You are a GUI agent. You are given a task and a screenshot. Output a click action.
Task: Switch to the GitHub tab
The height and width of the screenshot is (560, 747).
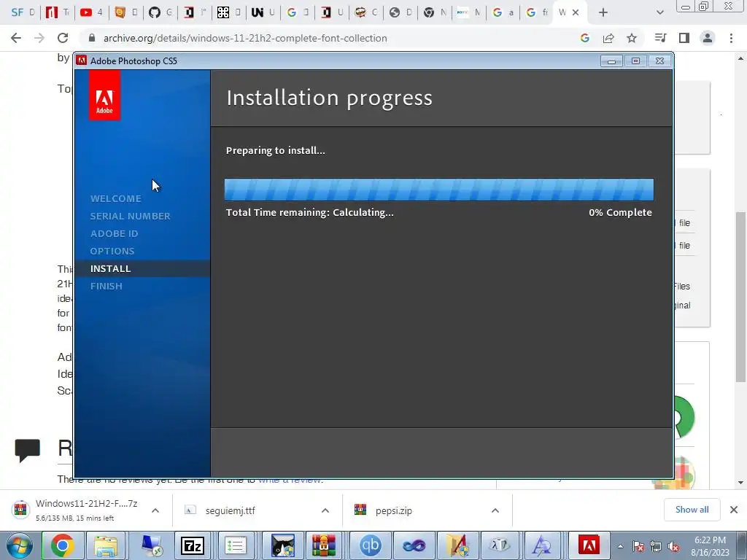pos(160,12)
